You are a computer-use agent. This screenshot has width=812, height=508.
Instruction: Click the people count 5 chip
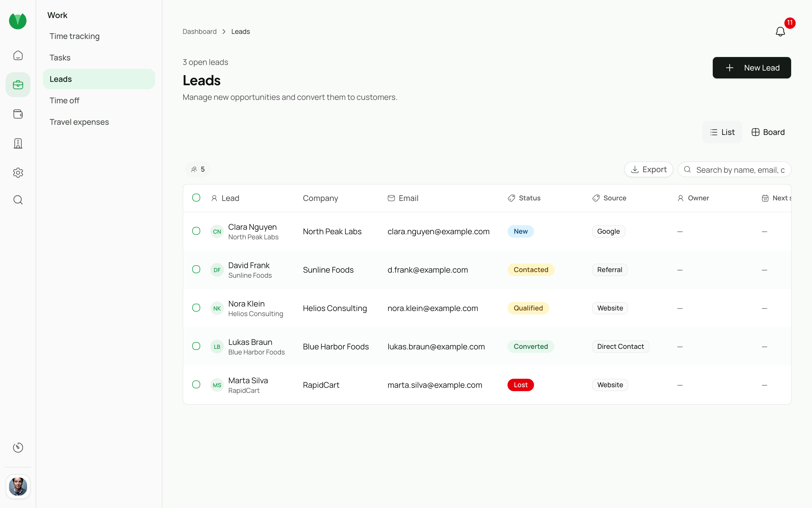(198, 169)
